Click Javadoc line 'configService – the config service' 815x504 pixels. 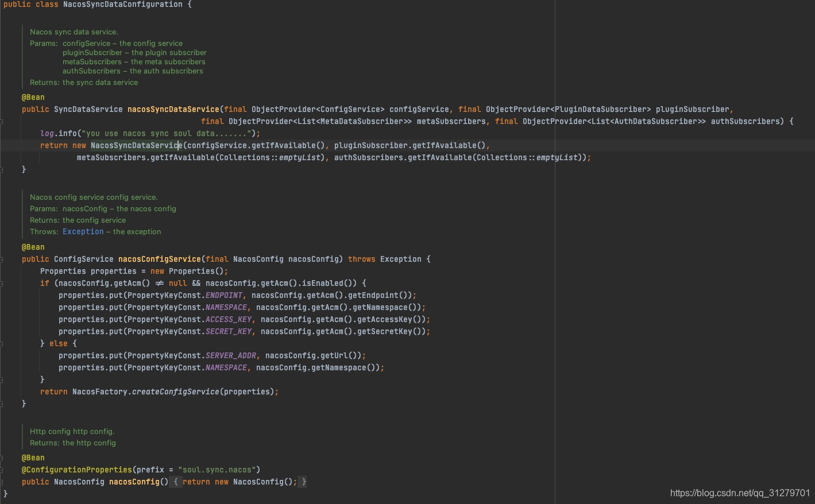click(123, 43)
